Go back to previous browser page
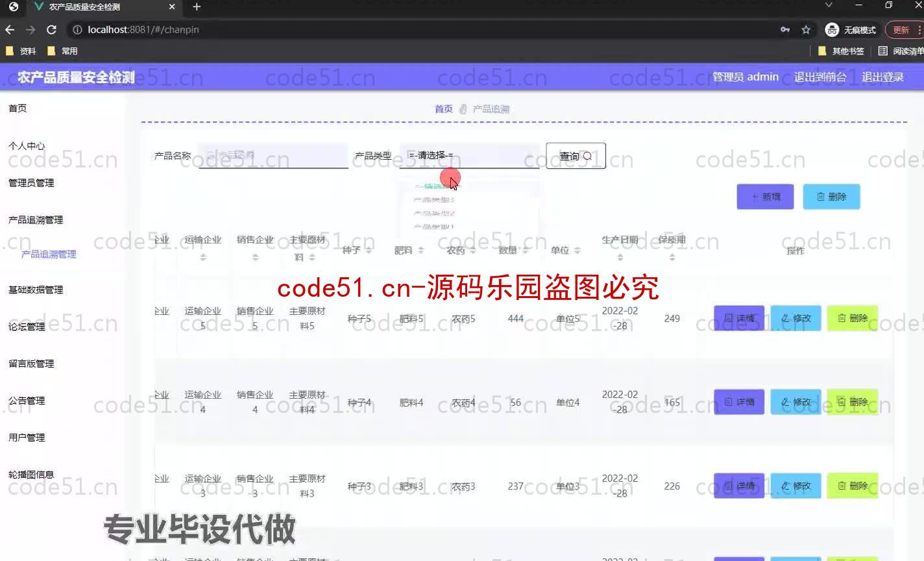924x561 pixels. [x=10, y=30]
